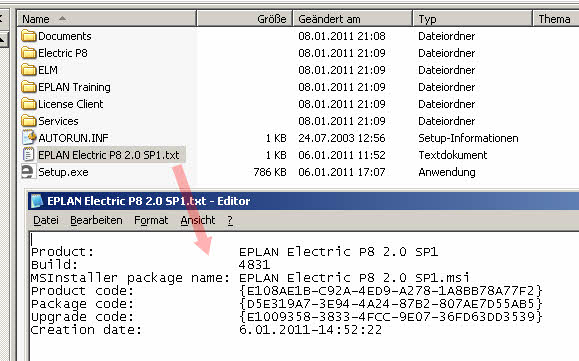This screenshot has width=579, height=361.
Task: Select the Setup.exe application icon
Action: point(28,172)
